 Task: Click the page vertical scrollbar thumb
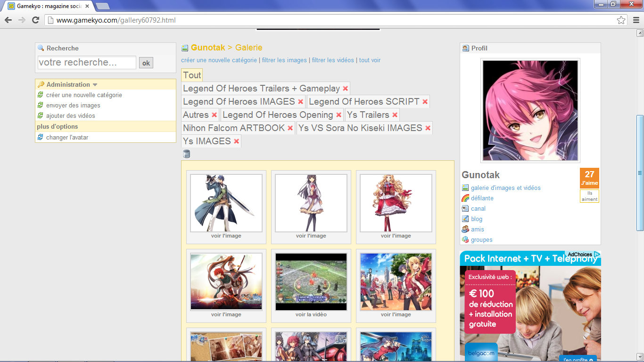click(640, 173)
